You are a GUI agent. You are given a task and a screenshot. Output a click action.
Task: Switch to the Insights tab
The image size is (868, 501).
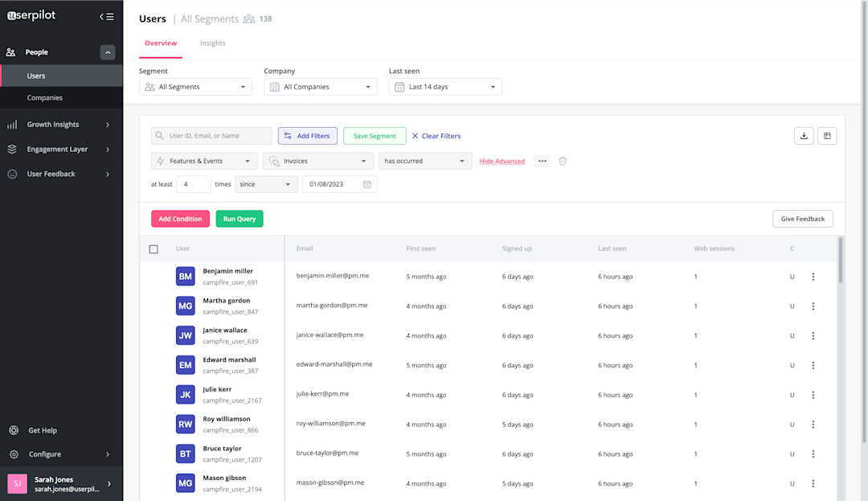[212, 43]
